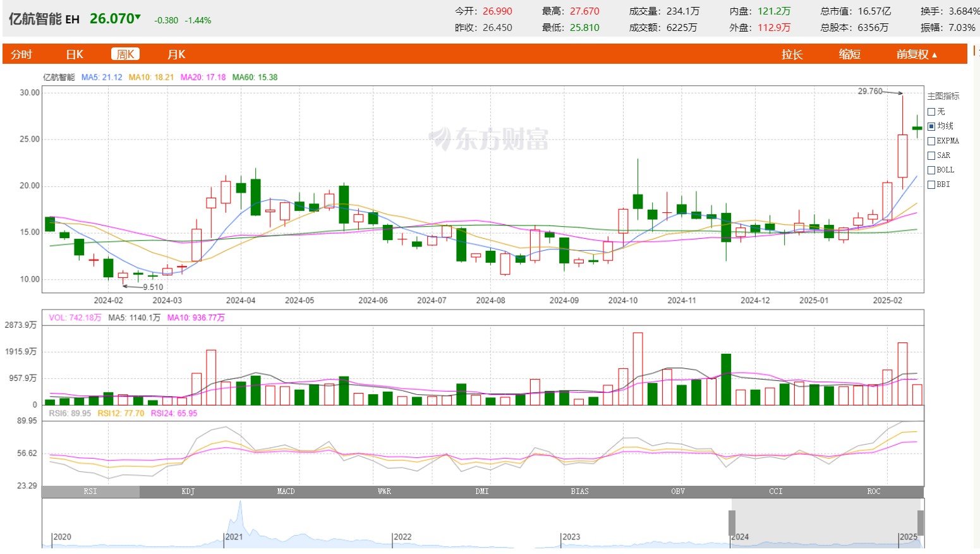
Task: Toggle the 均线 moving average checkbox
Action: point(931,126)
